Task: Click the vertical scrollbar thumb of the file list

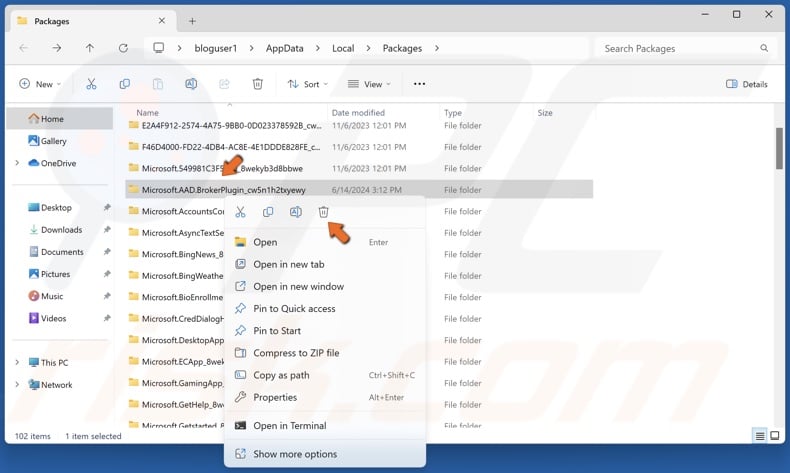Action: (x=779, y=149)
